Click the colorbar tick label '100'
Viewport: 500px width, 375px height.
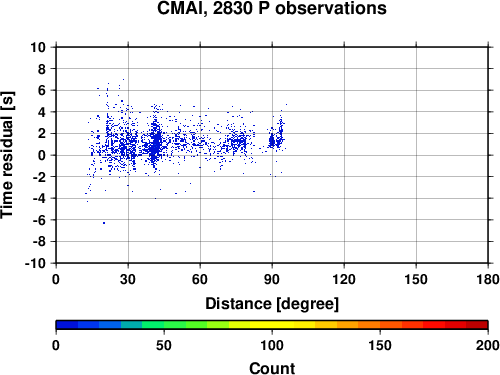pyautogui.click(x=272, y=345)
